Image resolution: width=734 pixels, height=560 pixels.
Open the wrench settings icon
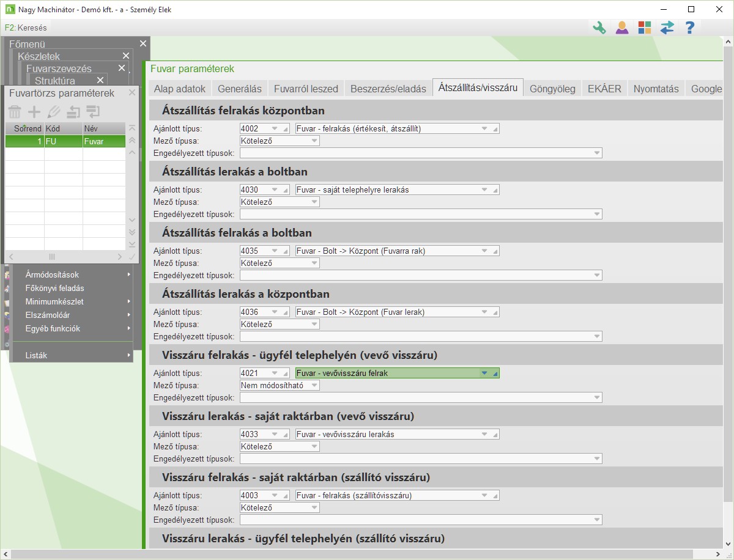(x=599, y=27)
